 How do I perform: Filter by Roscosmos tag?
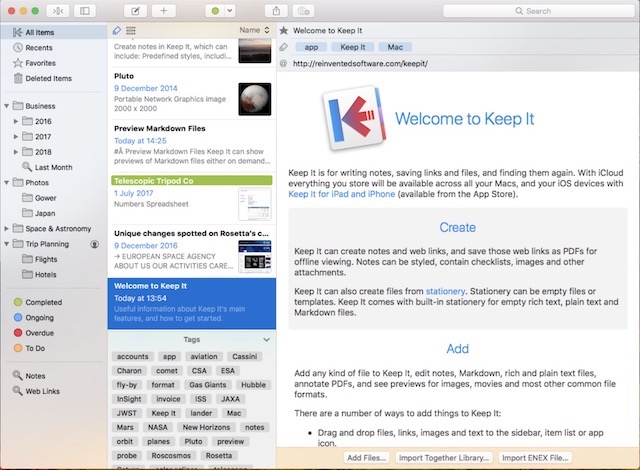[x=171, y=456]
